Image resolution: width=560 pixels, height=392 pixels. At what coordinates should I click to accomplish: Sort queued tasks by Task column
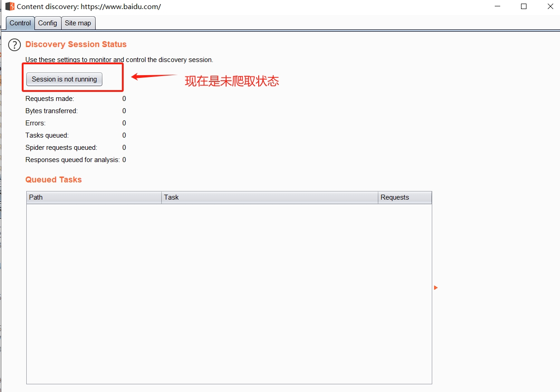(x=270, y=197)
